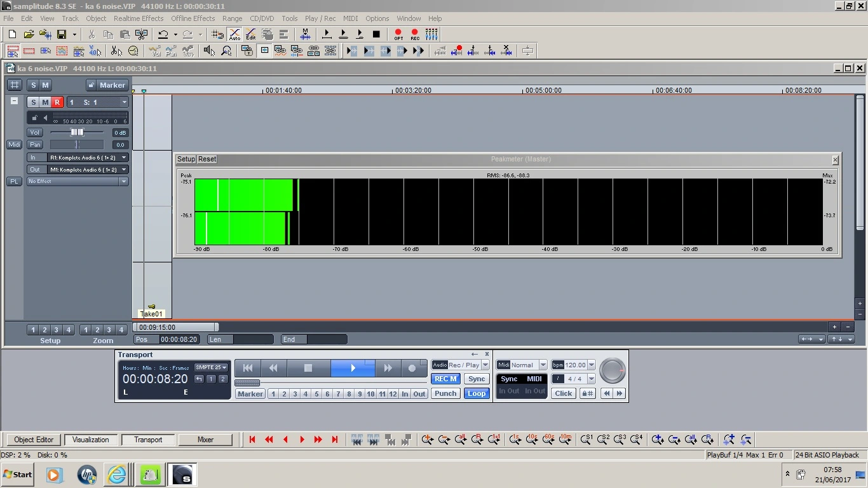The height and width of the screenshot is (488, 868).
Task: Launch Internet Explorer from the taskbar
Action: coord(117,475)
